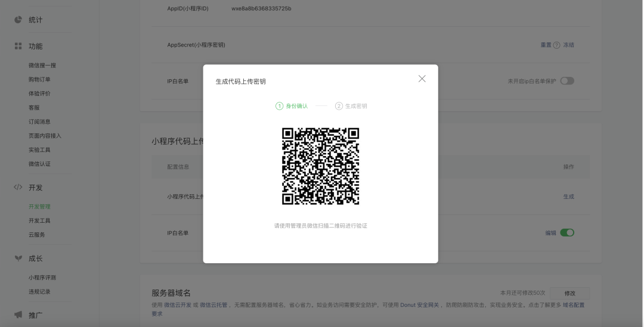Click the 统计 sidebar label
Viewport: 644px width, 327px height.
(35, 20)
